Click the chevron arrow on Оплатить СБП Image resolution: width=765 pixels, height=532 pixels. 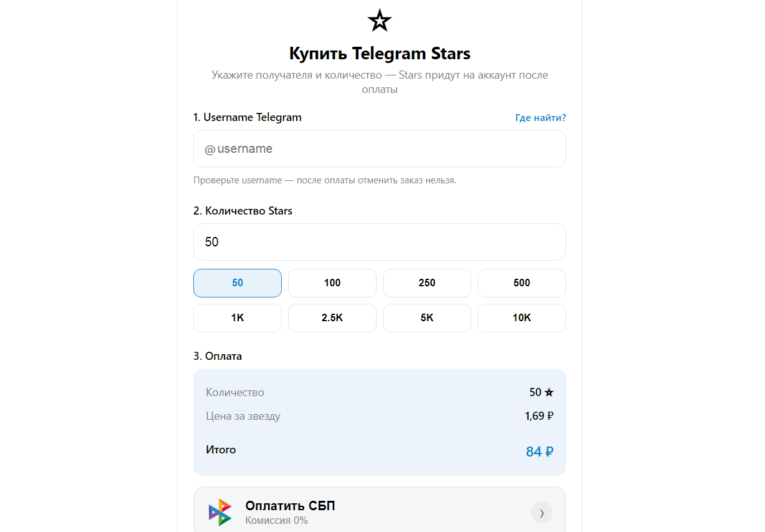[542, 513]
